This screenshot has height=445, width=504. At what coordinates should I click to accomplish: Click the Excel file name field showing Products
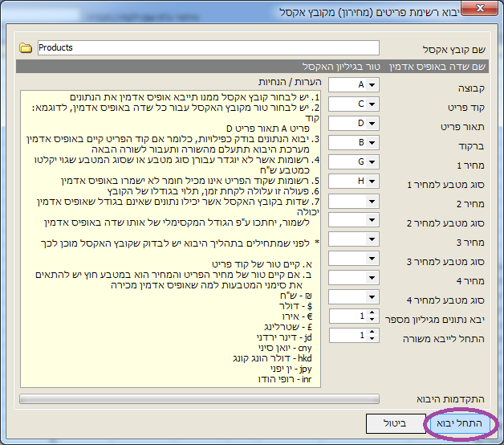coord(207,48)
